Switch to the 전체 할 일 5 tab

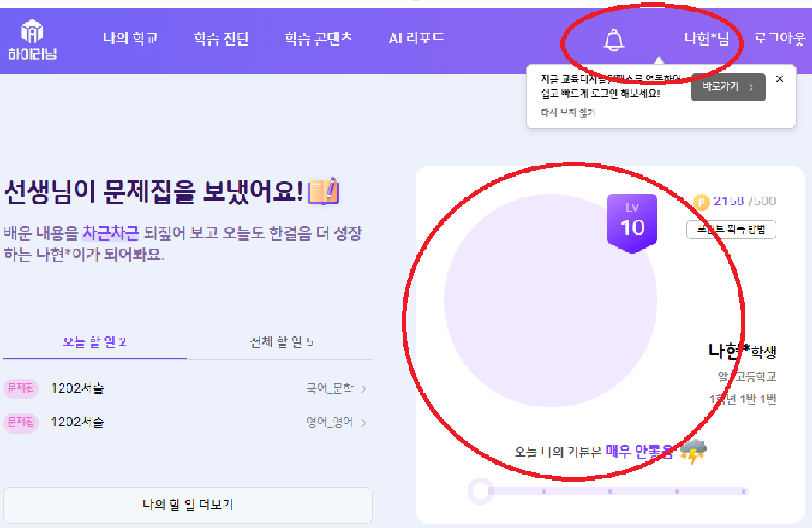281,341
